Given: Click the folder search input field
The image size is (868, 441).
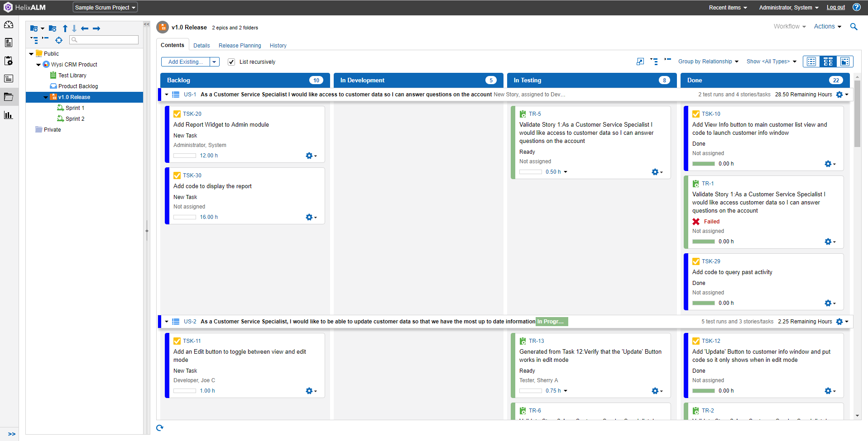Looking at the screenshot, I should point(104,40).
